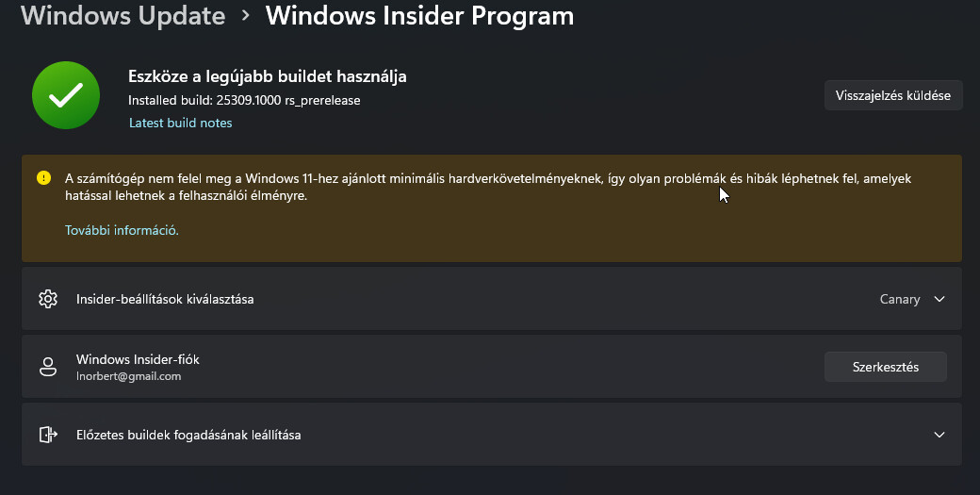Click the yellow warning exclamation icon

[x=43, y=178]
